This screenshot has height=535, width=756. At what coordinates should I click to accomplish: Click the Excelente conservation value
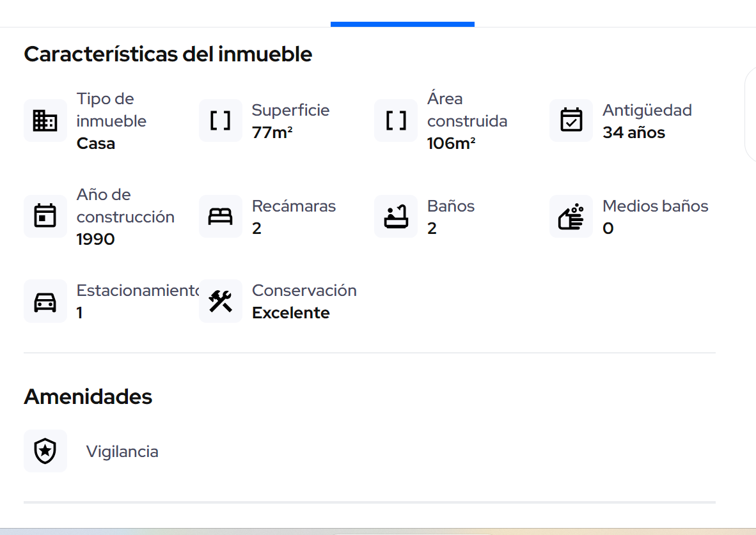pyautogui.click(x=291, y=313)
